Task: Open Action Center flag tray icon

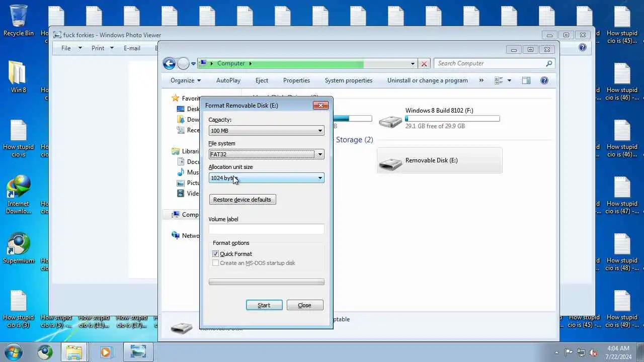Action: (569, 352)
